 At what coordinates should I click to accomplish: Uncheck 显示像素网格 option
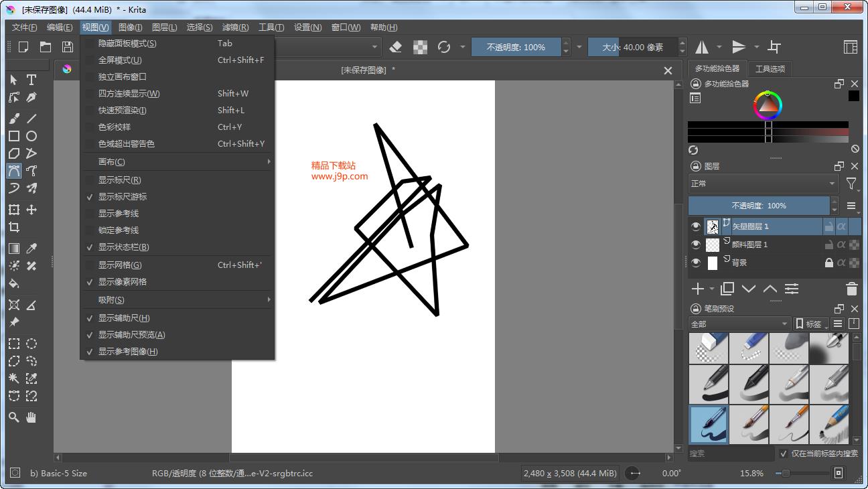pyautogui.click(x=177, y=282)
